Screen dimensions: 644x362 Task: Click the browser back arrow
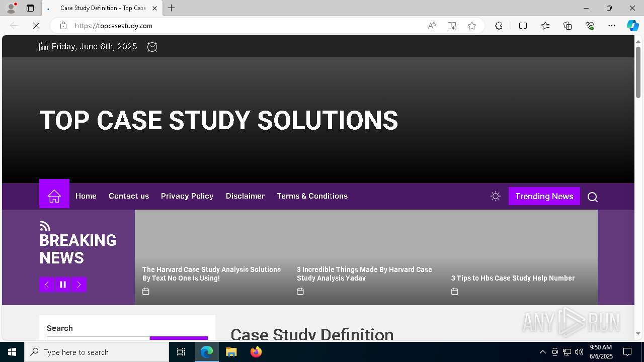tap(14, 26)
